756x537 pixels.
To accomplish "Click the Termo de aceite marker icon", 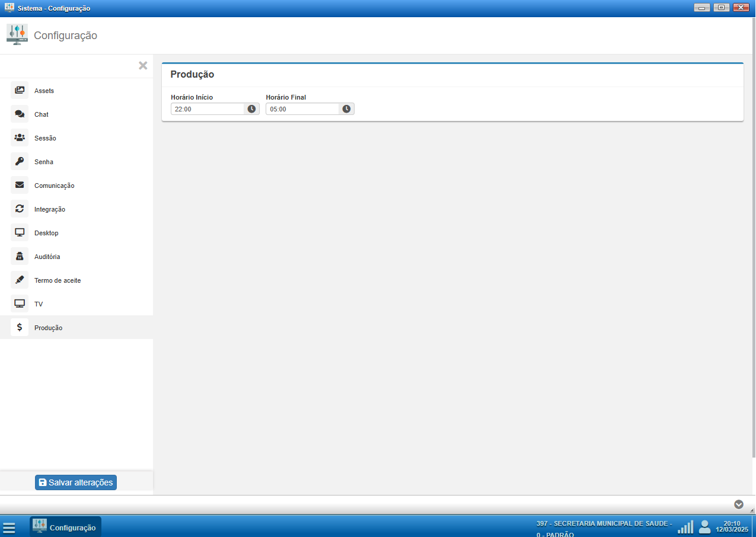I will [20, 280].
